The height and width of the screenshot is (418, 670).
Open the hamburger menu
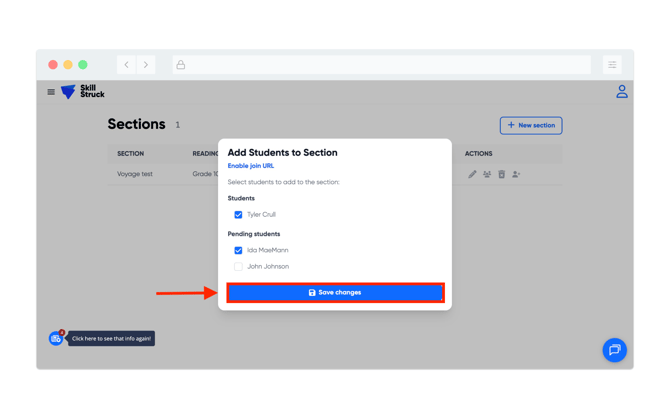click(51, 92)
